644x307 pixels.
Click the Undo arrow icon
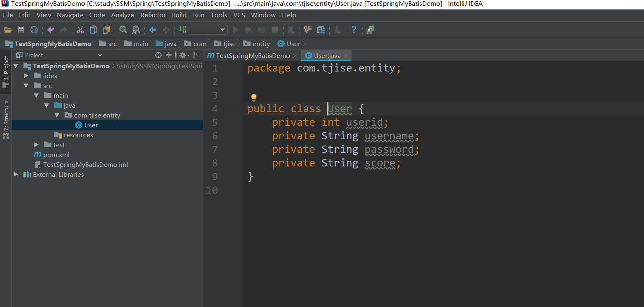pos(51,30)
